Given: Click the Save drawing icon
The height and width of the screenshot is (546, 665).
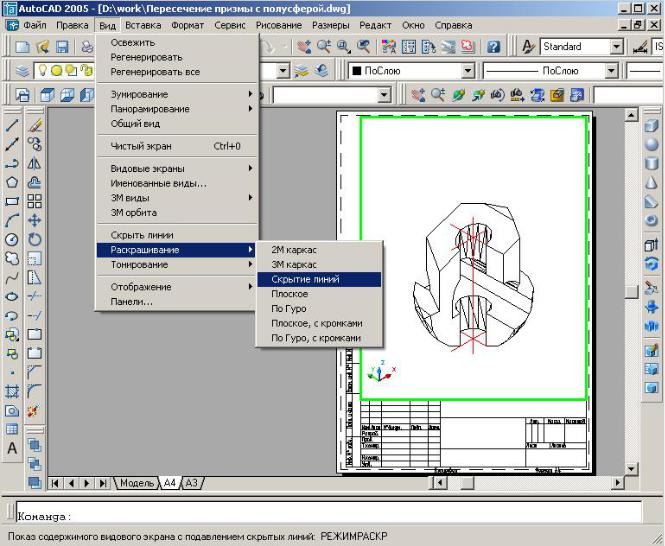Looking at the screenshot, I should (62, 47).
